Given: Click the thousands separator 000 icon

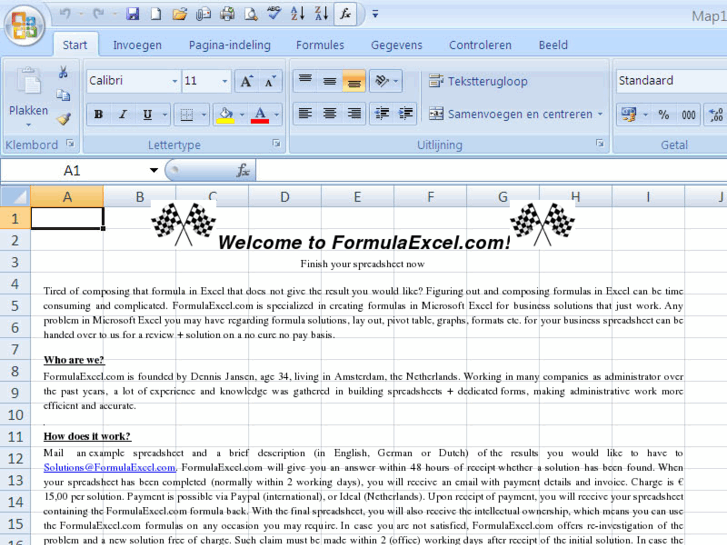Looking at the screenshot, I should click(688, 115).
